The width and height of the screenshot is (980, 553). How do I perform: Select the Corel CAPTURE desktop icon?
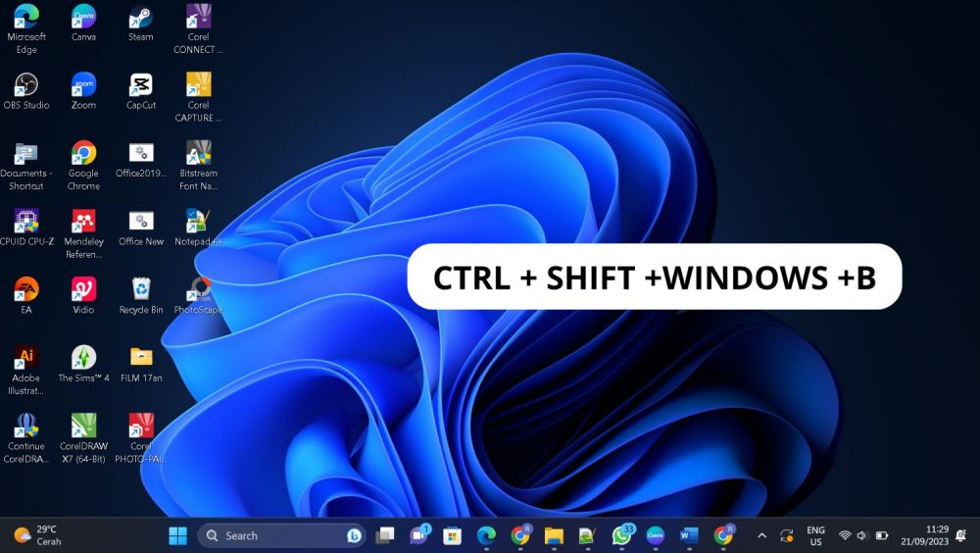click(198, 98)
